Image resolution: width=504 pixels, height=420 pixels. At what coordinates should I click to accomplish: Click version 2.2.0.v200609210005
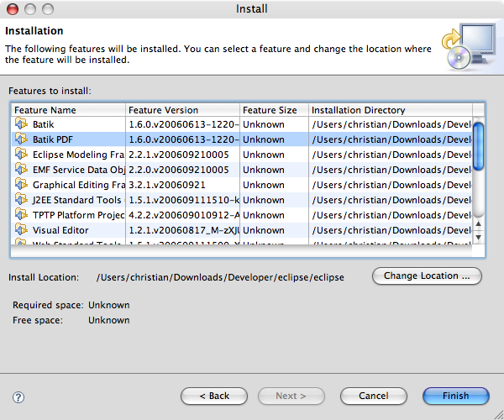click(179, 170)
